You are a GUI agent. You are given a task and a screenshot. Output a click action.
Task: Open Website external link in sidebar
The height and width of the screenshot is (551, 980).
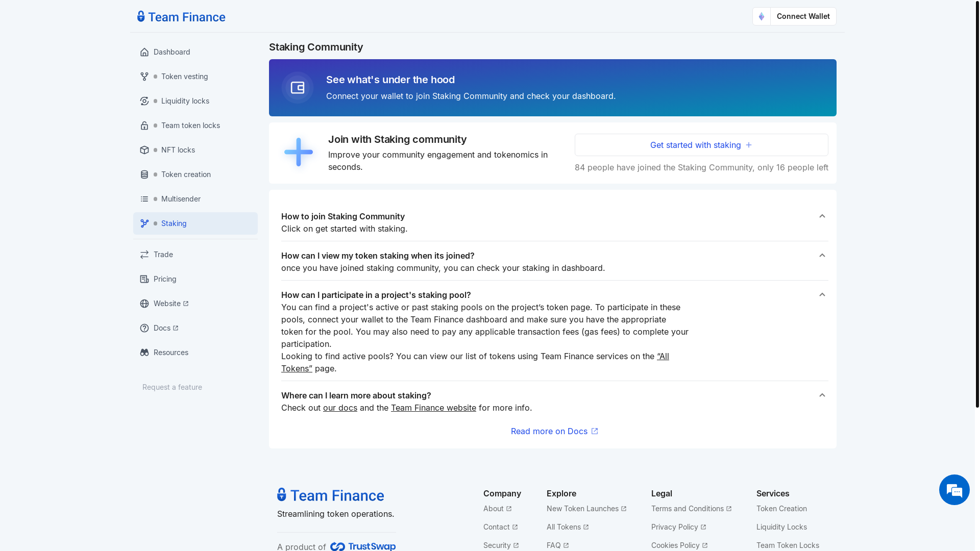pyautogui.click(x=195, y=304)
